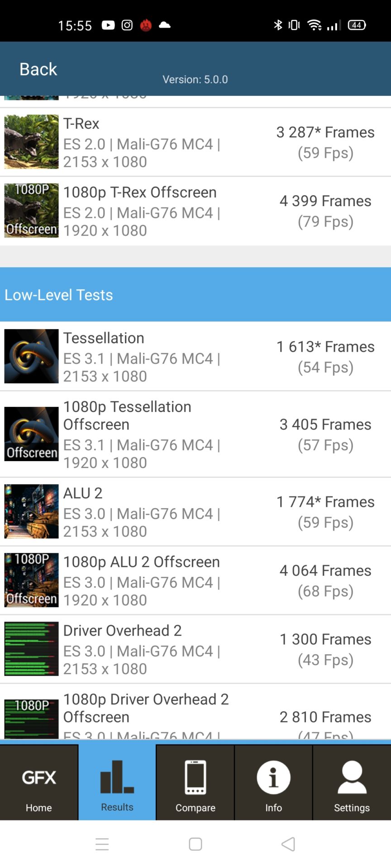391x868 pixels.
Task: Tap the T-Rex test thumbnail
Action: (x=31, y=142)
